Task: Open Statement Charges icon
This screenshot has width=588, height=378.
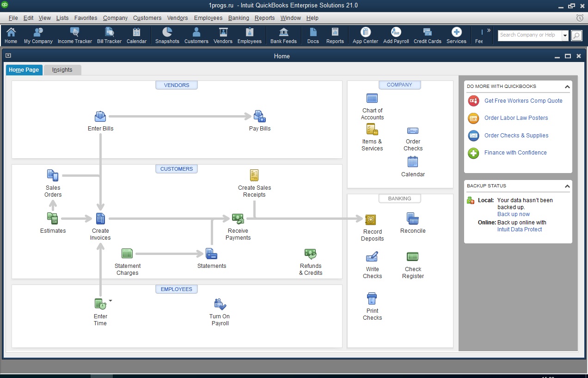Action: pyautogui.click(x=127, y=254)
